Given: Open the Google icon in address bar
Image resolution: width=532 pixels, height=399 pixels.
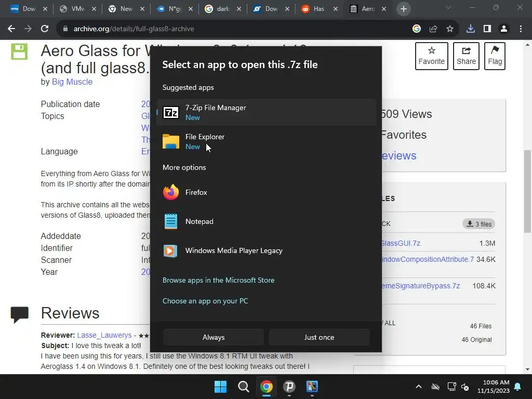Looking at the screenshot, I should (x=417, y=29).
